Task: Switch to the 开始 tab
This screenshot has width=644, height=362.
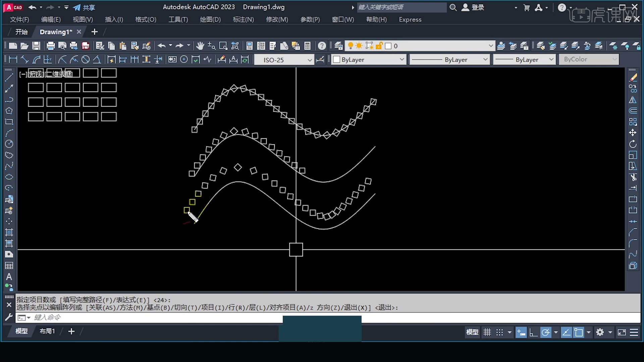Action: pos(21,32)
